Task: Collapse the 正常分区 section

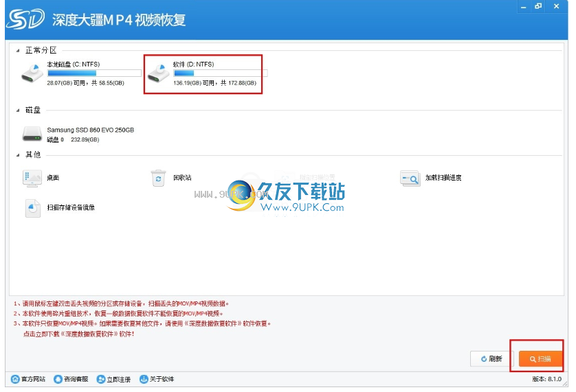Action: click(18, 51)
